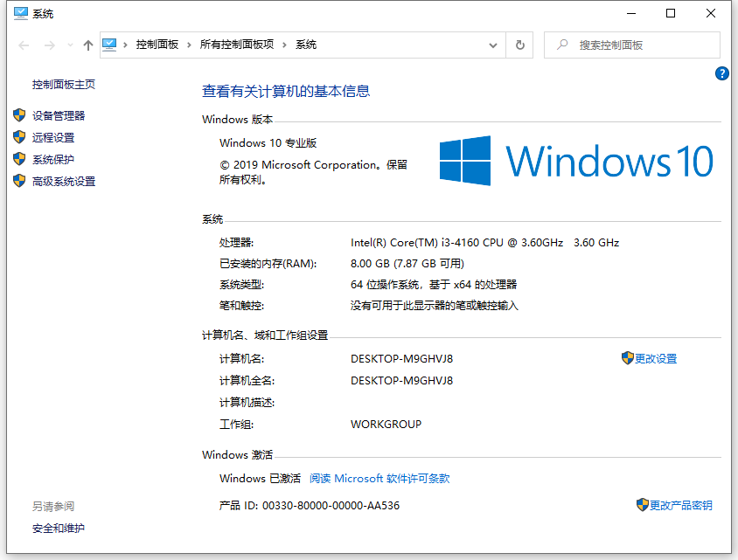Open Help via blue question mark

[x=721, y=73]
